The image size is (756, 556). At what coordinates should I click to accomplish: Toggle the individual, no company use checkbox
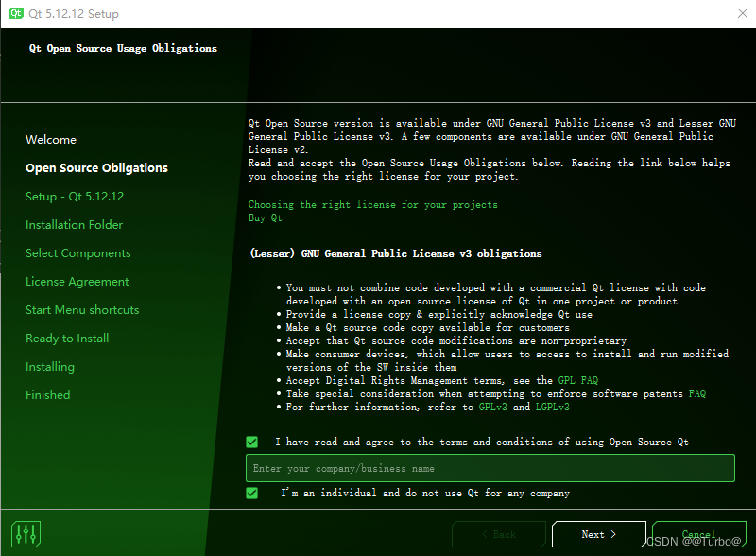pyautogui.click(x=251, y=494)
